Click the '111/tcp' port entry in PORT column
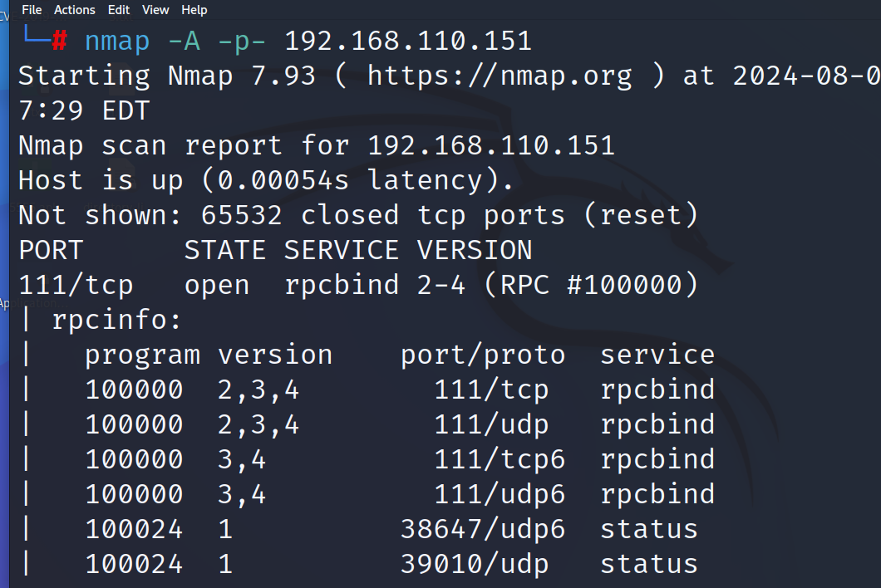Viewport: 881px width, 588px height. click(76, 286)
